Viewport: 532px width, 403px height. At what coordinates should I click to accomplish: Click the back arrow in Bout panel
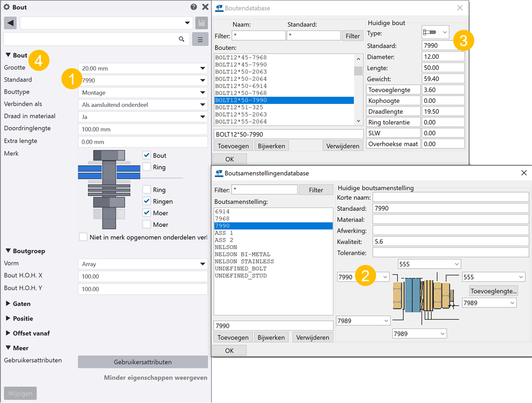click(11, 23)
